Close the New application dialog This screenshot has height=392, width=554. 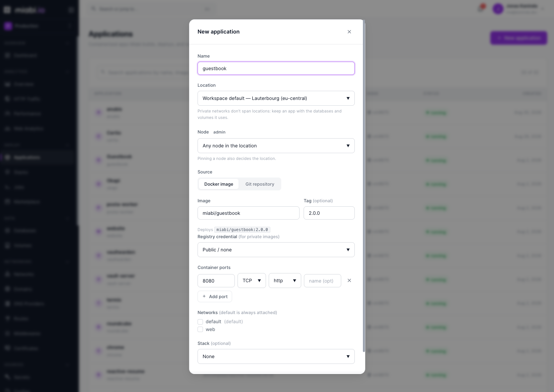[x=349, y=32]
